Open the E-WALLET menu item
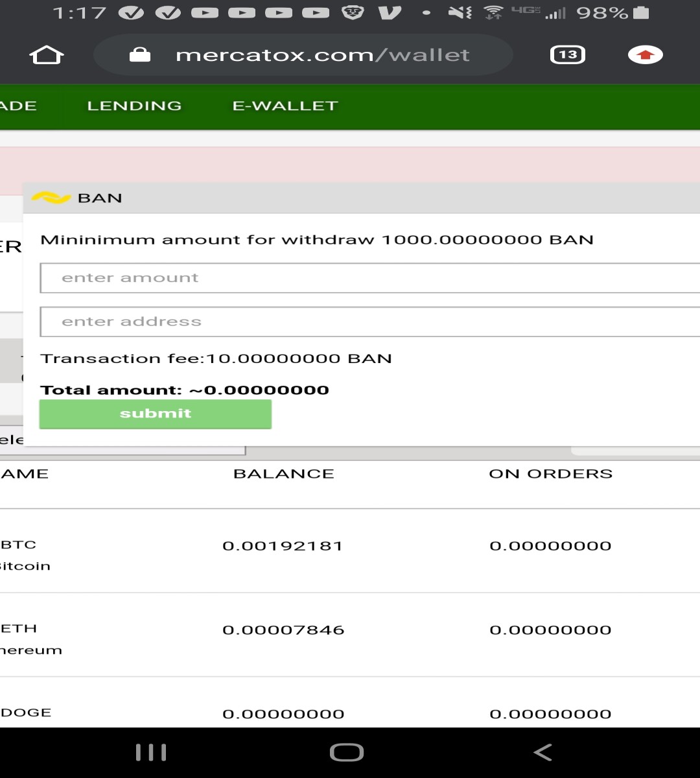700x778 pixels. tap(285, 106)
